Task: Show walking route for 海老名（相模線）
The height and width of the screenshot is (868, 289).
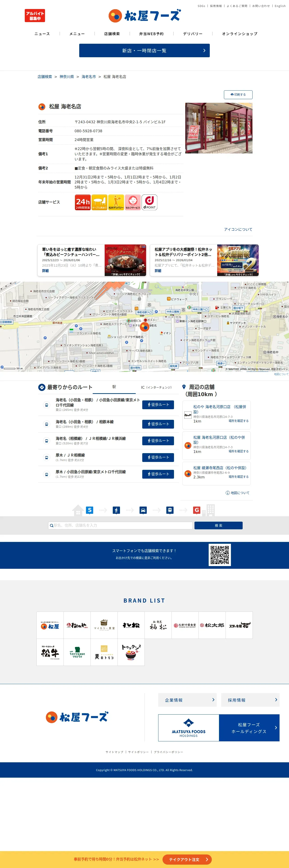Action: [x=158, y=441]
